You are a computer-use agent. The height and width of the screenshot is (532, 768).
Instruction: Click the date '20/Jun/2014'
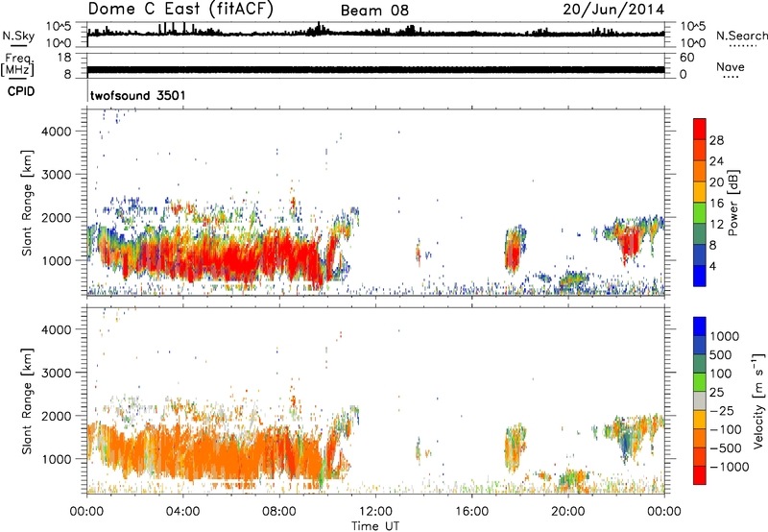pos(613,10)
